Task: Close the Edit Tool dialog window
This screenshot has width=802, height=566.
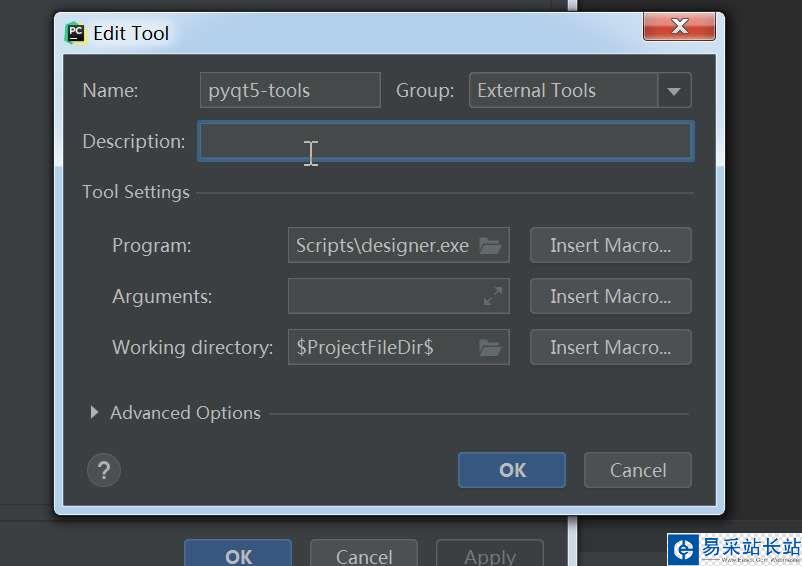Action: (x=679, y=27)
